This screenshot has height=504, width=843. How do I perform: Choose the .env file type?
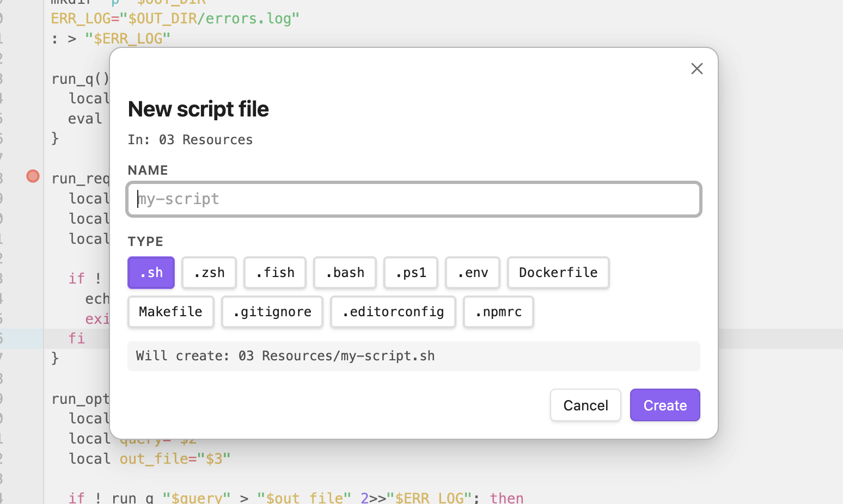(x=473, y=273)
